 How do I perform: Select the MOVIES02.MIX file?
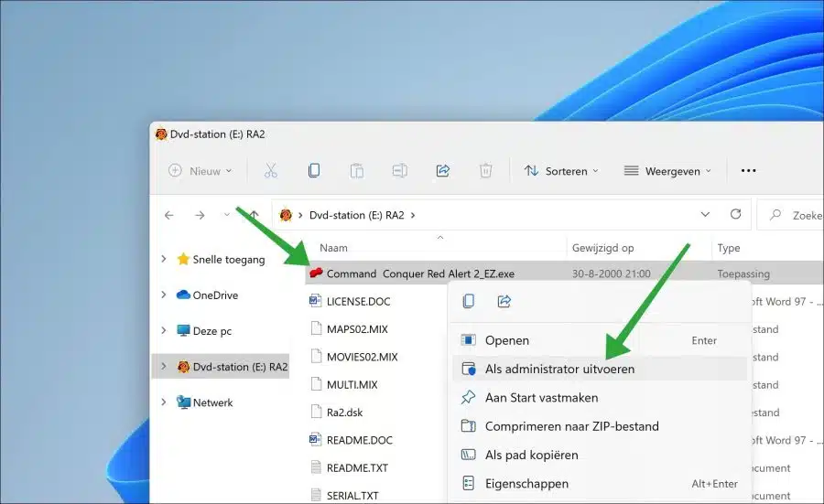[x=362, y=357]
